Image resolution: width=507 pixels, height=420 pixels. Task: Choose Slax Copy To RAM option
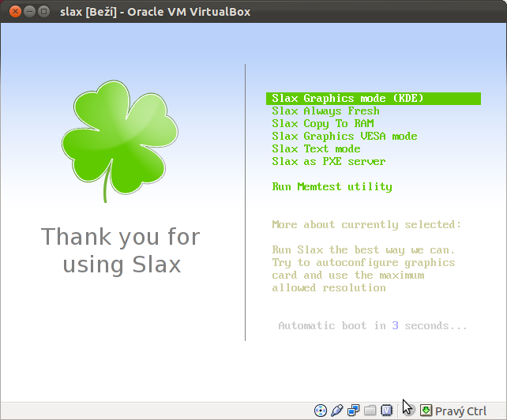323,123
